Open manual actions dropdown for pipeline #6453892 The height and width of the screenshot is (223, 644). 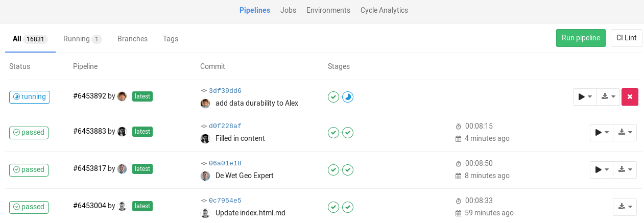point(585,97)
